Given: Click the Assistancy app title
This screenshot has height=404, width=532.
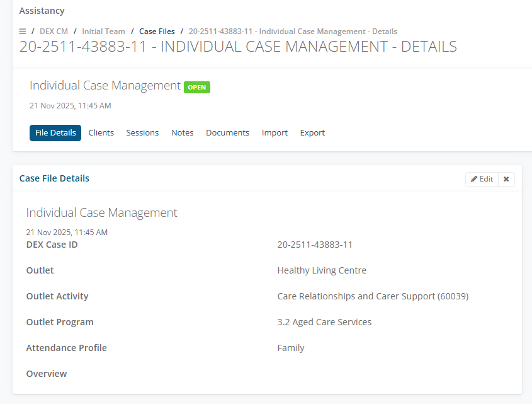Looking at the screenshot, I should [42, 11].
